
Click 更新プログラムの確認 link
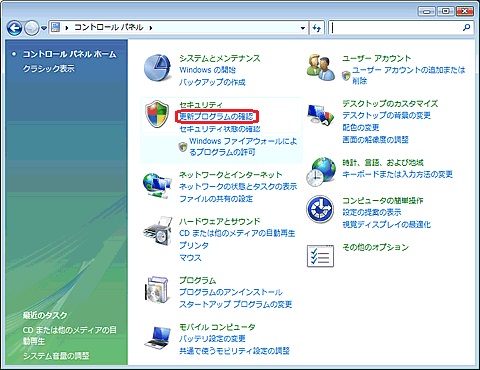pos(216,116)
